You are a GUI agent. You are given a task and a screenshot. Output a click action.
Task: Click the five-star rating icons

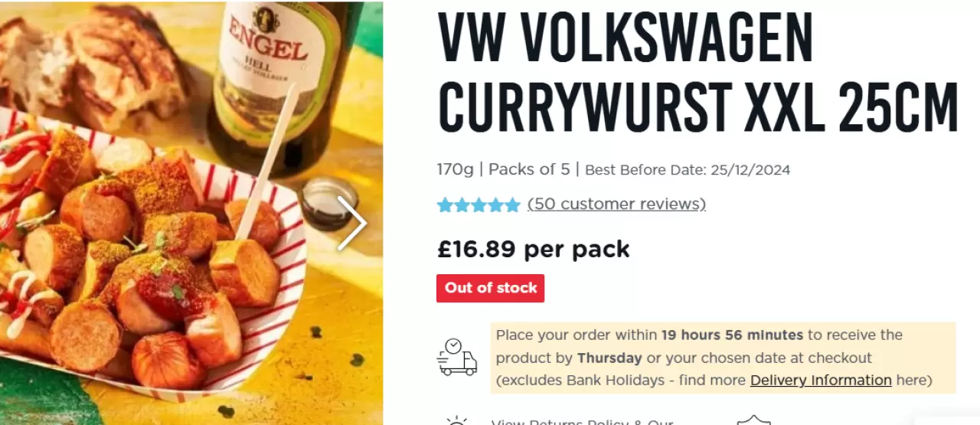479,205
